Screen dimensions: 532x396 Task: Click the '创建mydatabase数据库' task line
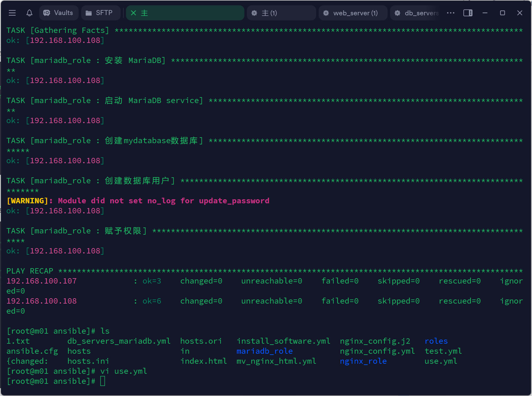(x=264, y=141)
